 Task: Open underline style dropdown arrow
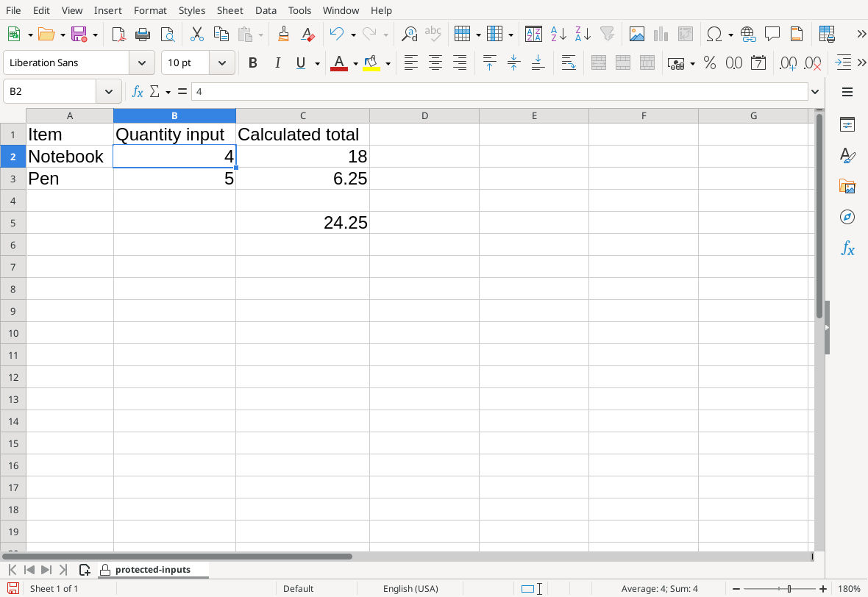coord(317,64)
